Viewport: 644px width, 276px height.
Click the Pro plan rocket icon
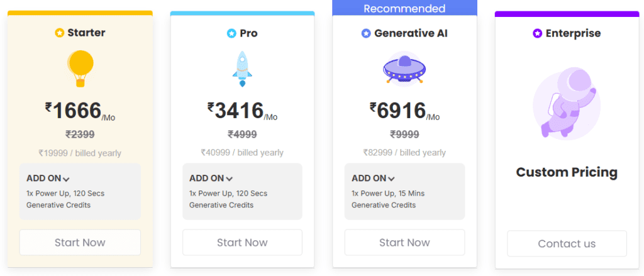click(x=242, y=69)
